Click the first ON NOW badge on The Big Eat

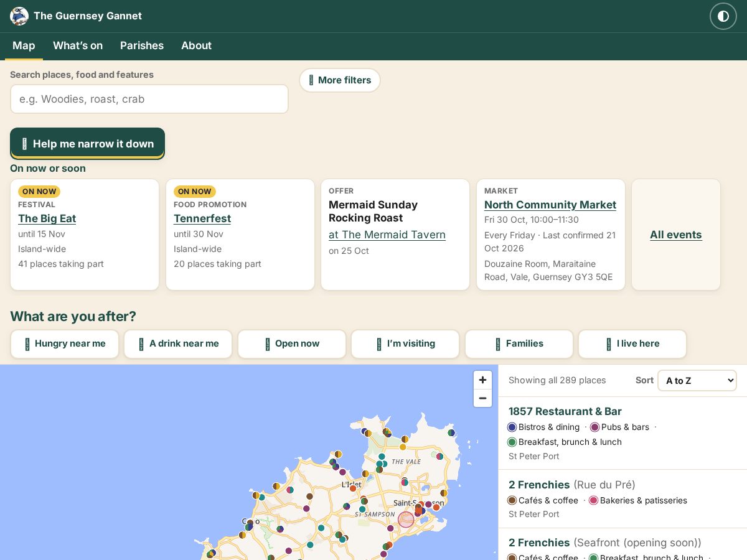pos(39,192)
